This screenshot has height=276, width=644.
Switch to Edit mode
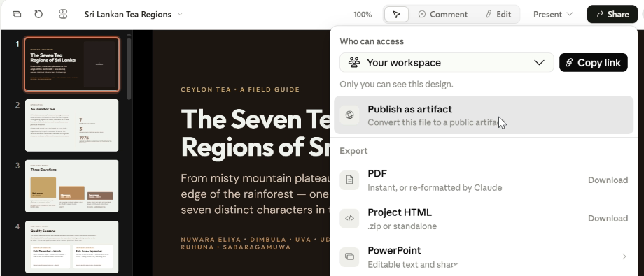[x=498, y=15]
